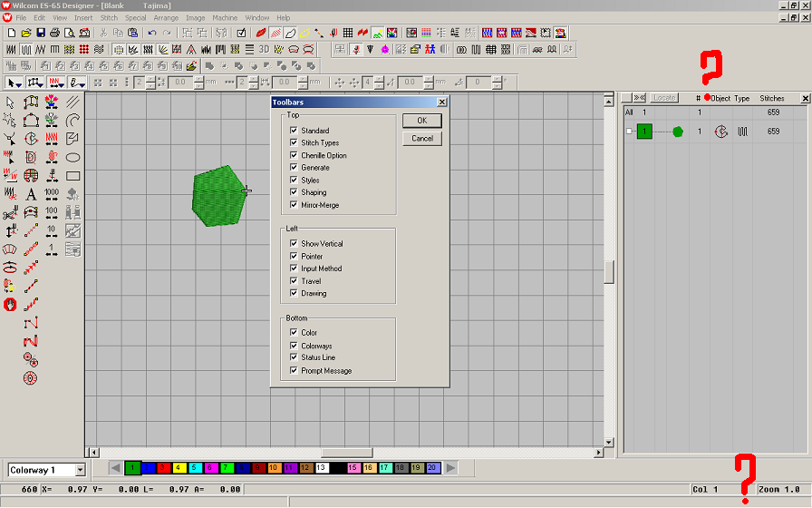Click the Save floppy disk icon
The width and height of the screenshot is (812, 508).
click(x=41, y=33)
